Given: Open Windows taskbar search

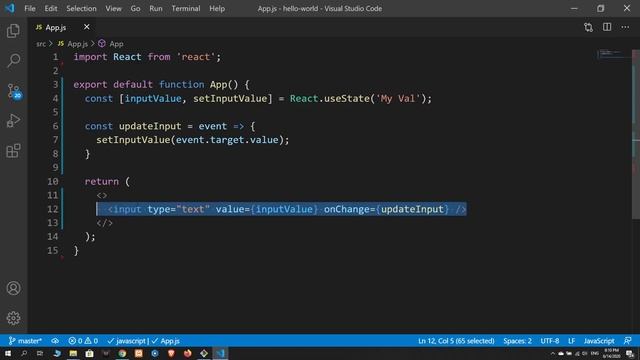Looking at the screenshot, I should pyautogui.click(x=24, y=353).
